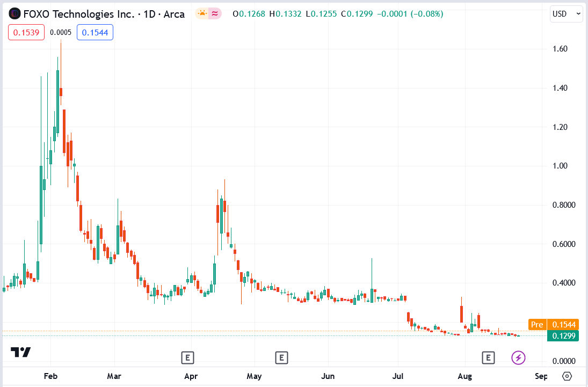Click the pre-market session sun icon

(x=202, y=14)
